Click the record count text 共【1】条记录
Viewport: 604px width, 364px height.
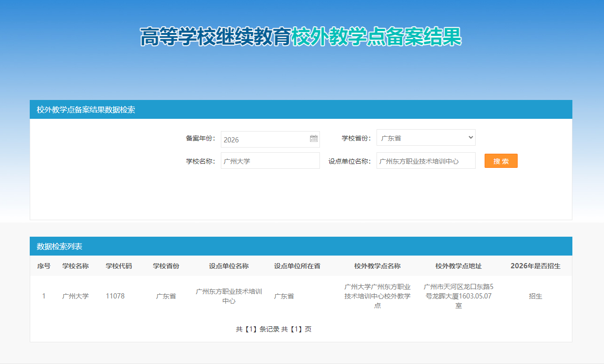point(258,329)
